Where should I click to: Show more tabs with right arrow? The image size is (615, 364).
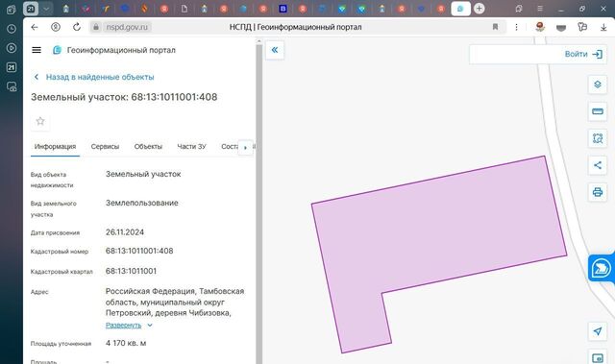click(246, 148)
